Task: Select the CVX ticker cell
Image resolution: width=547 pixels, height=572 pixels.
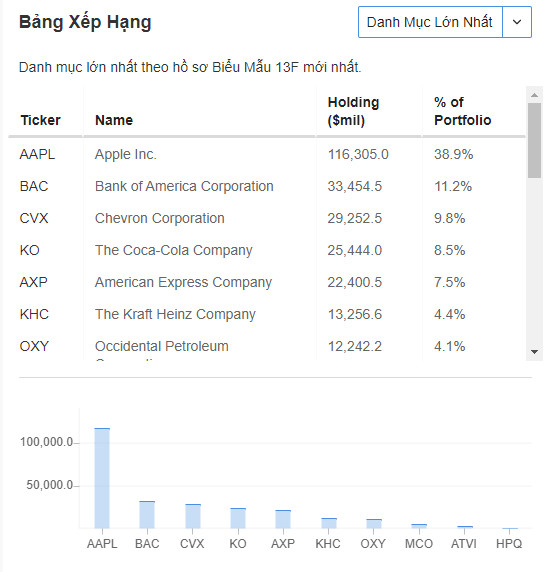Action: [x=34, y=218]
